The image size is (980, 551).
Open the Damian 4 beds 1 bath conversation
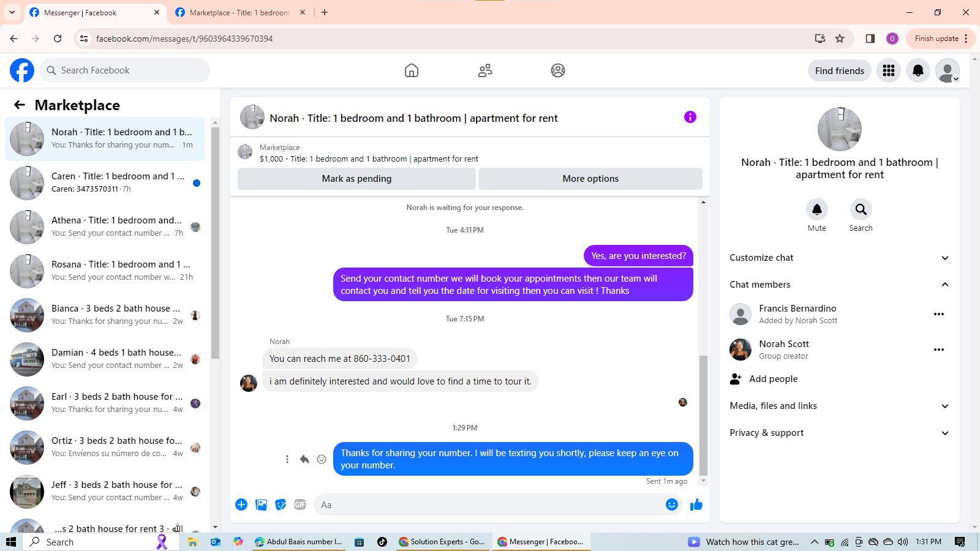pyautogui.click(x=105, y=359)
